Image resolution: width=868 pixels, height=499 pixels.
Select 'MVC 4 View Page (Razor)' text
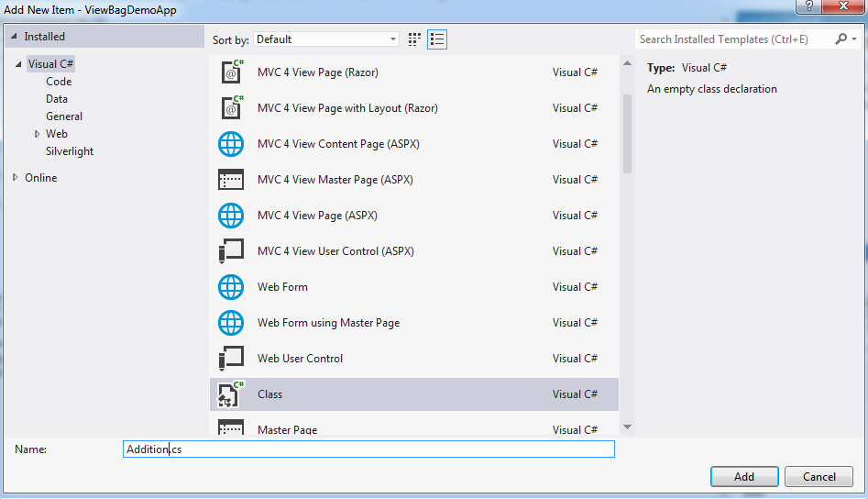pos(318,72)
